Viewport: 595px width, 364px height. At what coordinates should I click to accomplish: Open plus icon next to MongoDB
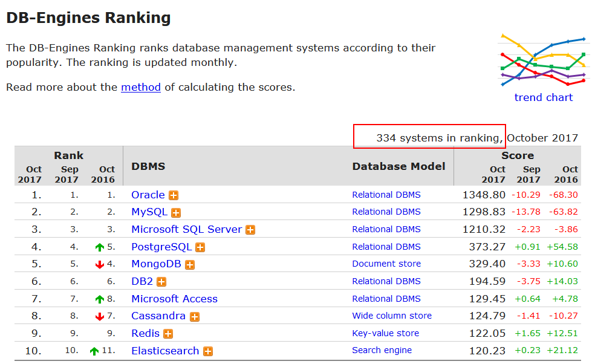tap(190, 265)
